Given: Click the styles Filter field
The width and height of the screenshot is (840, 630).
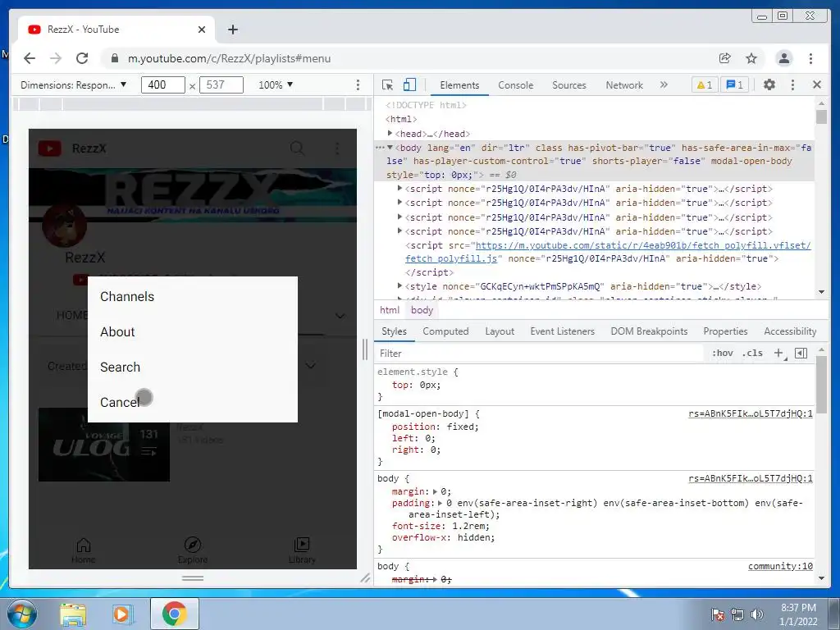Looking at the screenshot, I should [540, 353].
